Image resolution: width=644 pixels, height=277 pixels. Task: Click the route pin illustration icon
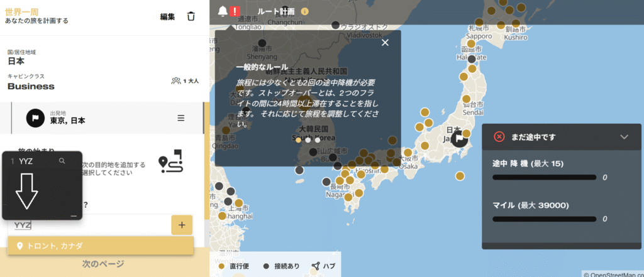tap(170, 163)
